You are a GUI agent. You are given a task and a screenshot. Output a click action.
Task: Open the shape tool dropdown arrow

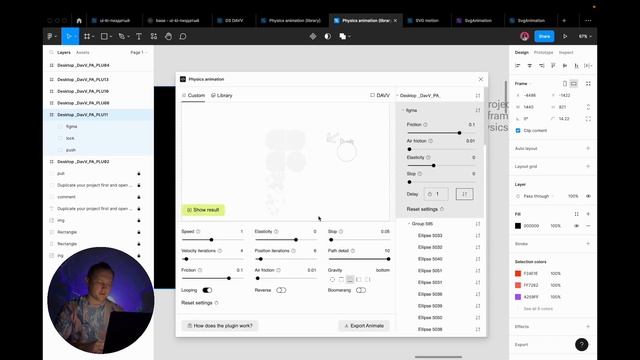[x=110, y=37]
